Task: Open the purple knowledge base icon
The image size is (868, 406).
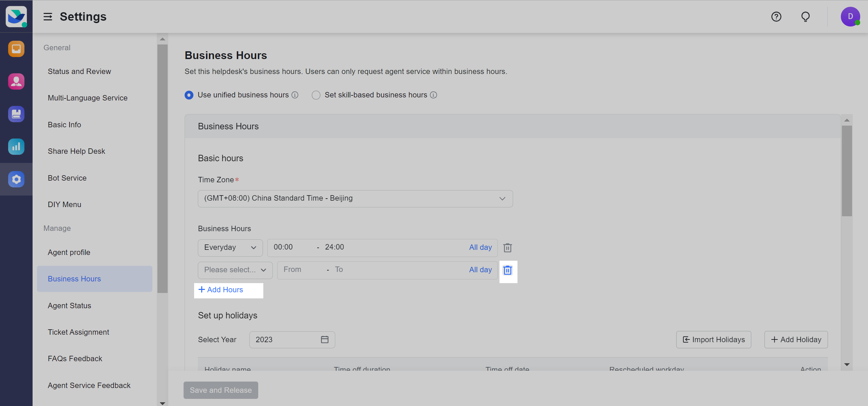Action: click(16, 114)
